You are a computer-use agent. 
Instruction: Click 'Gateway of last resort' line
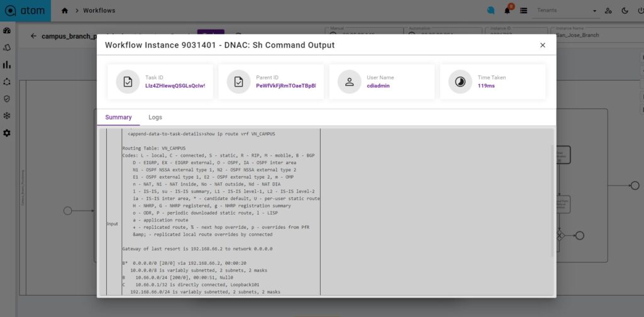coord(197,249)
